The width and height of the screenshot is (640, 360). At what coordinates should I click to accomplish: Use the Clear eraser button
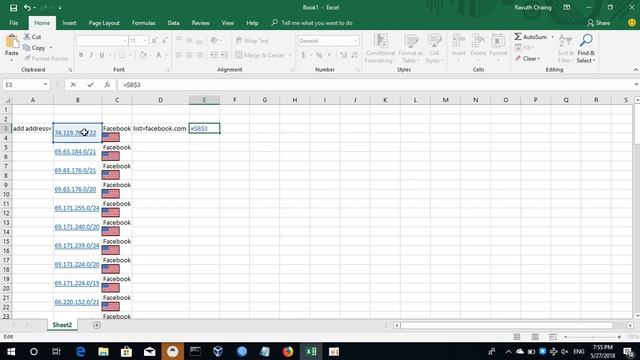pyautogui.click(x=527, y=59)
